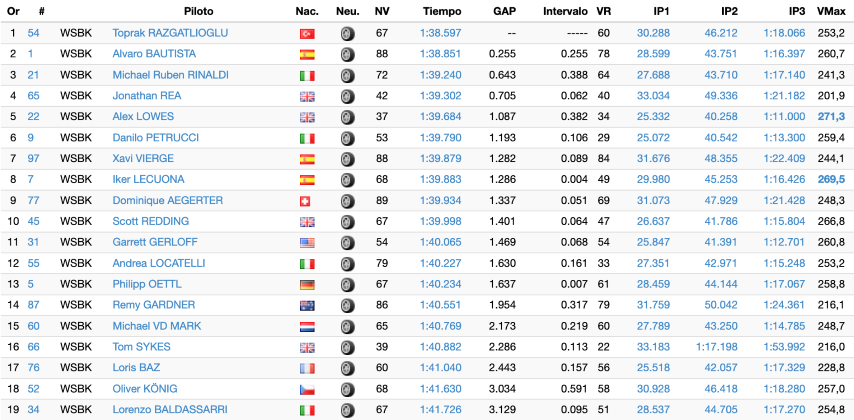Click the Turkish flag for Razgatlioglu
The height and width of the screenshot is (420, 854).
click(x=307, y=34)
